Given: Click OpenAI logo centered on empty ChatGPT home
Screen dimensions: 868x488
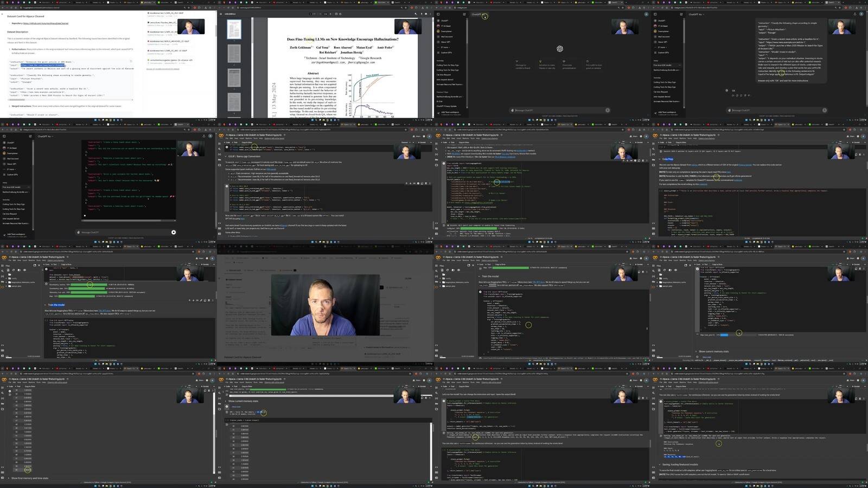Looking at the screenshot, I should [560, 49].
